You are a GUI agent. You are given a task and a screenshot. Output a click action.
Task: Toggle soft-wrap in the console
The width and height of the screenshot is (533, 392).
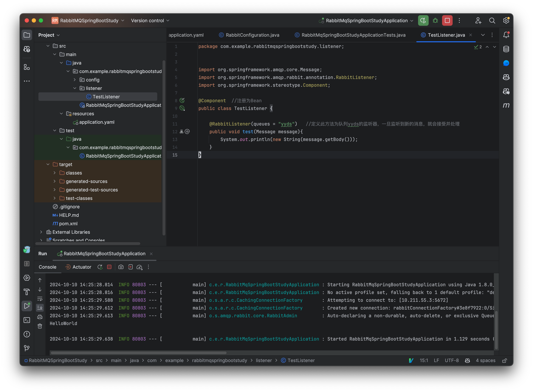pos(40,299)
